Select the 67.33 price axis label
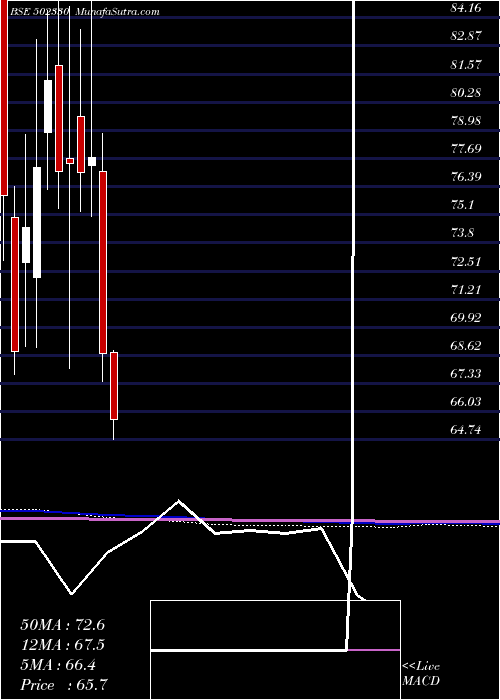Viewport: 500px width, 700px height. pyautogui.click(x=466, y=374)
